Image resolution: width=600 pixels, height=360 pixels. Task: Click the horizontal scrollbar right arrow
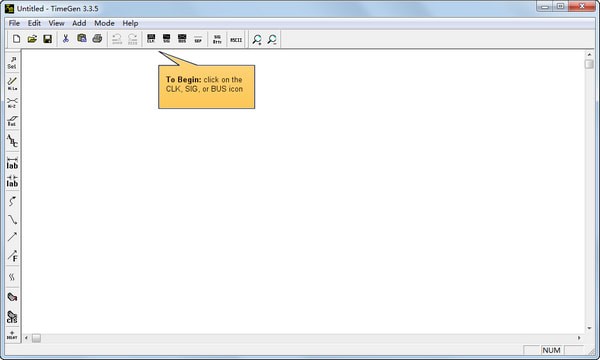point(579,338)
